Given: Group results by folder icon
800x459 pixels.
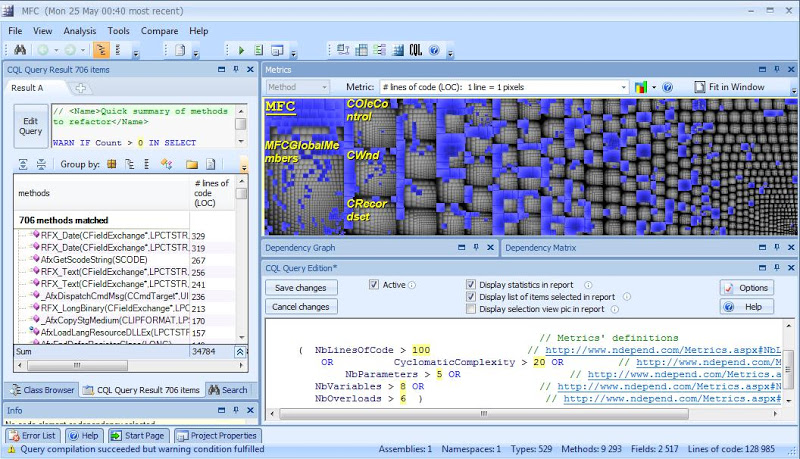Looking at the screenshot, I should click(x=192, y=164).
